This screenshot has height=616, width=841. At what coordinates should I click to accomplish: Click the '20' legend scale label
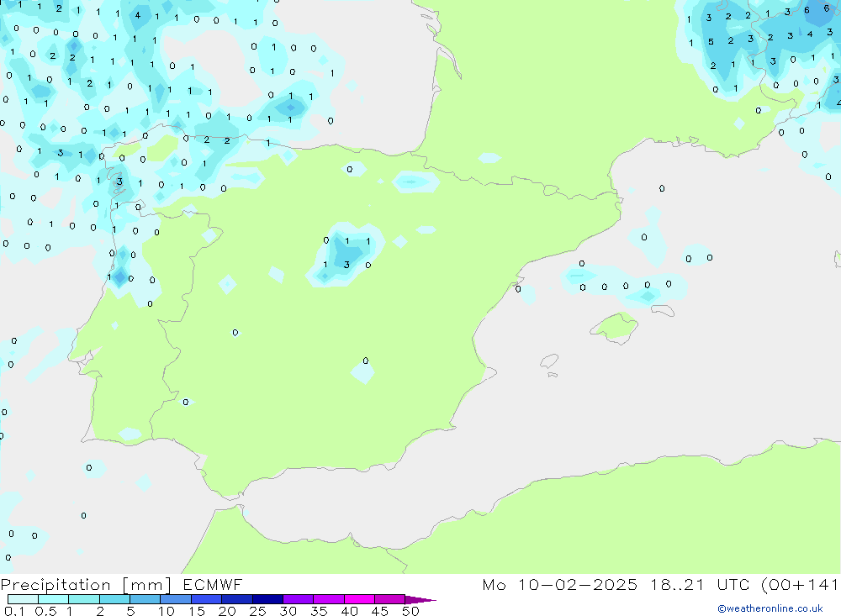227,611
